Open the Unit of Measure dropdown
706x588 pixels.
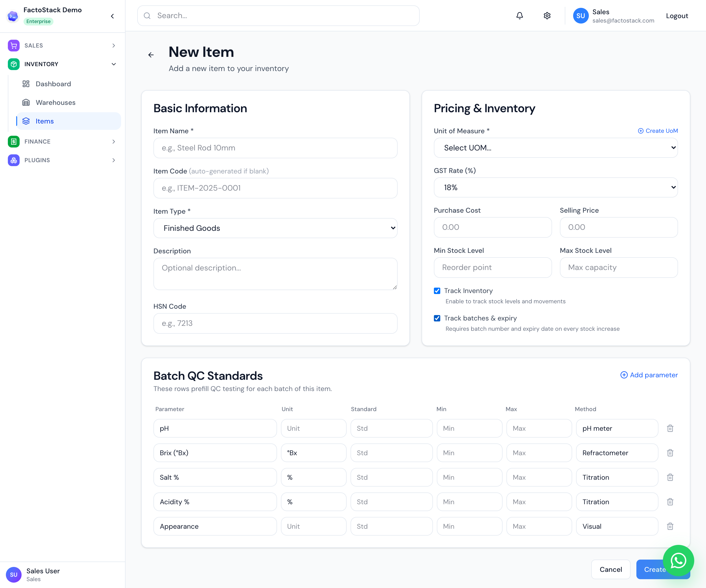click(x=556, y=148)
